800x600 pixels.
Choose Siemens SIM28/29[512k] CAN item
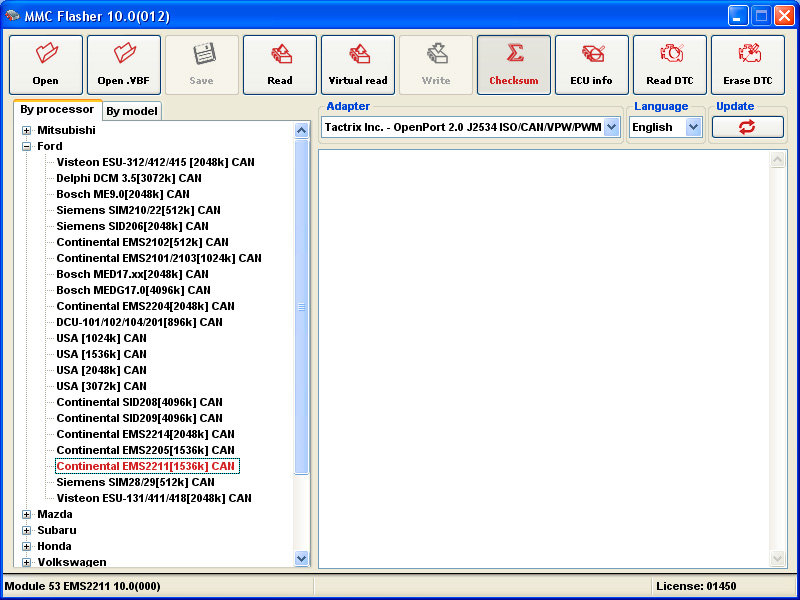(x=135, y=482)
